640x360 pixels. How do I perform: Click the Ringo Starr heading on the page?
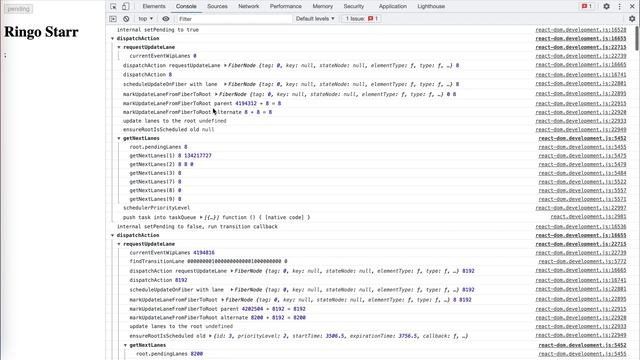pyautogui.click(x=41, y=32)
